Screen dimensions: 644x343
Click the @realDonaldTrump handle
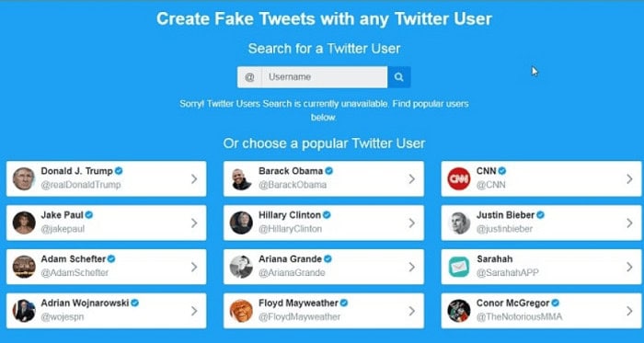(x=81, y=185)
